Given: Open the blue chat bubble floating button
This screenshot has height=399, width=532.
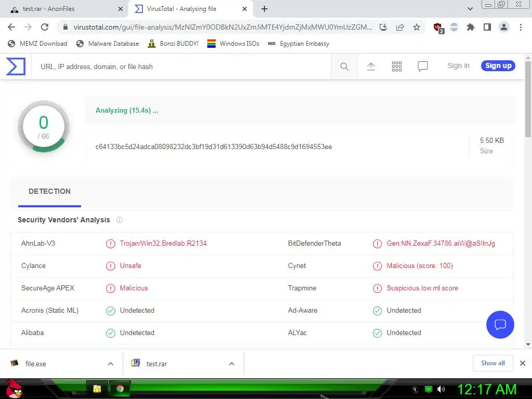Looking at the screenshot, I should point(500,325).
